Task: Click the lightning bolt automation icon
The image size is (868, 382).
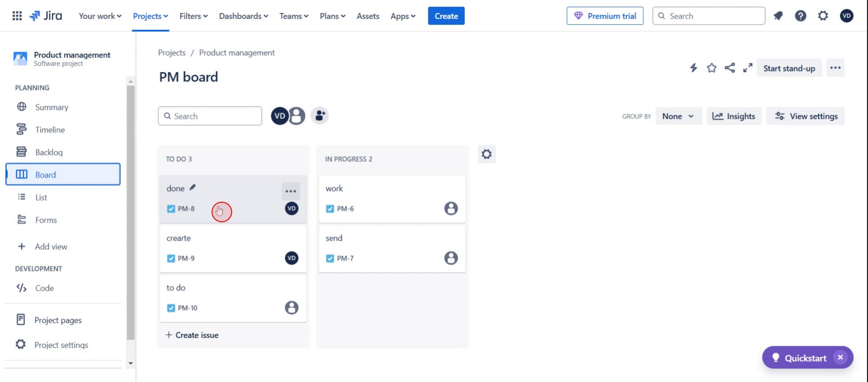Action: pyautogui.click(x=693, y=68)
